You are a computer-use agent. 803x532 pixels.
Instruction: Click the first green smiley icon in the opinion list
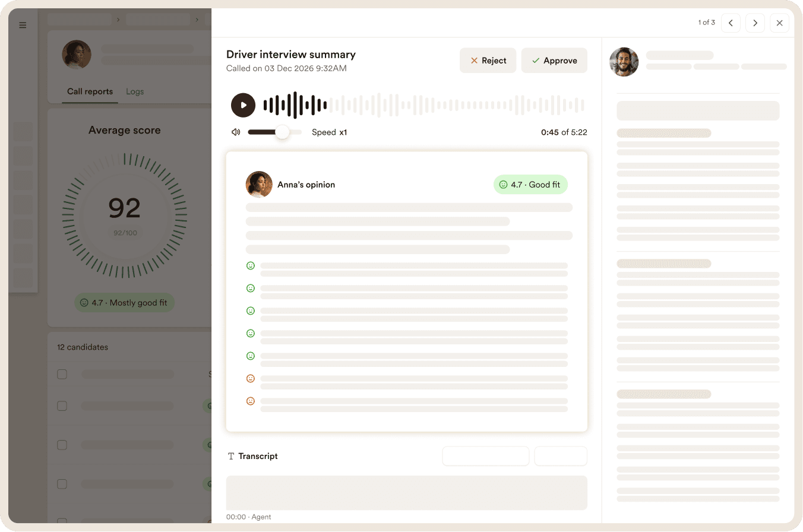(251, 266)
